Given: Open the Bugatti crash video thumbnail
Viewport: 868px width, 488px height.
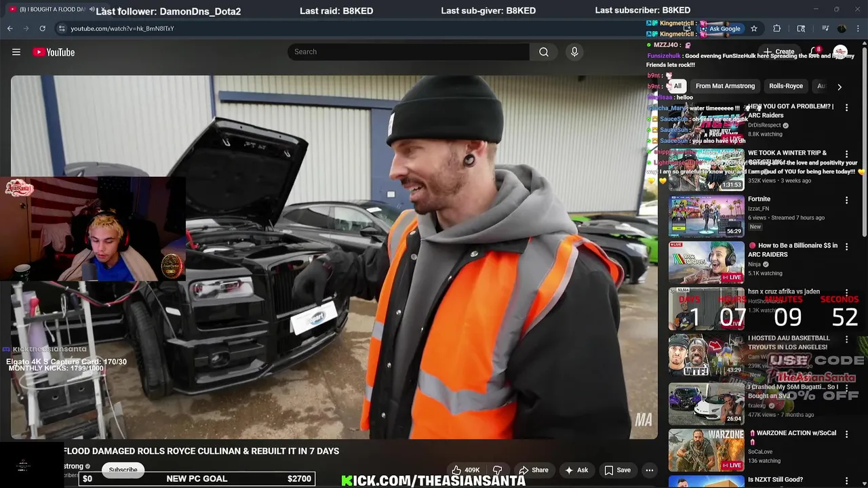Looking at the screenshot, I should pos(707,403).
